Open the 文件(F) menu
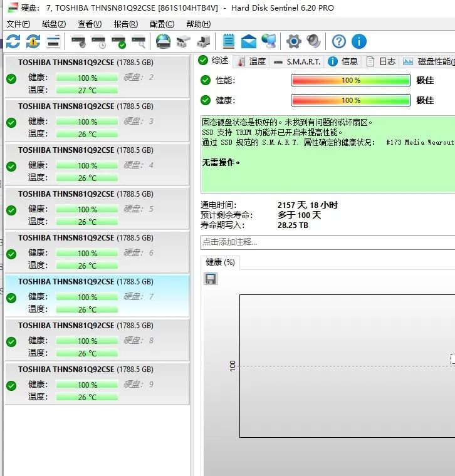455x476 pixels. tap(18, 24)
